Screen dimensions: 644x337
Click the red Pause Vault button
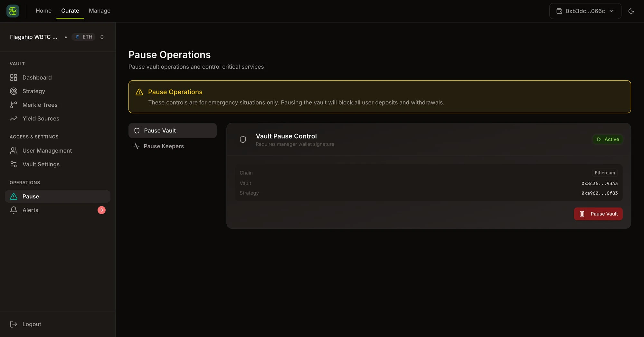click(x=598, y=214)
